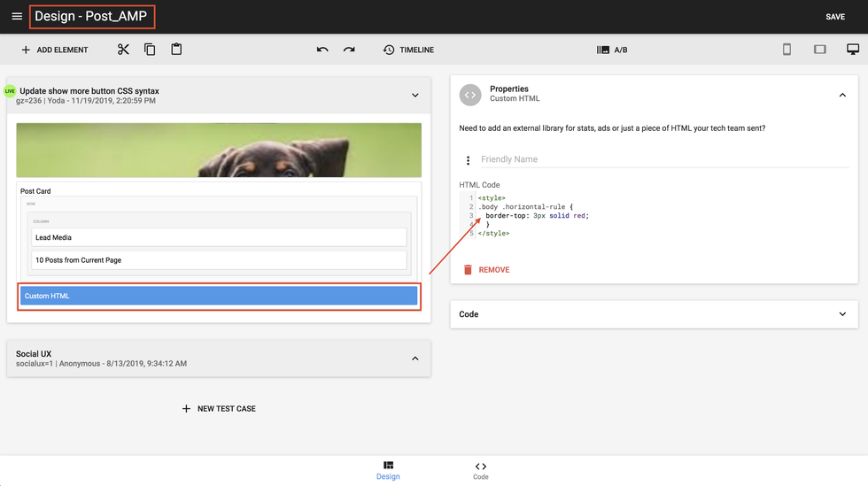
Task: Click the scissors cut icon
Action: point(123,50)
